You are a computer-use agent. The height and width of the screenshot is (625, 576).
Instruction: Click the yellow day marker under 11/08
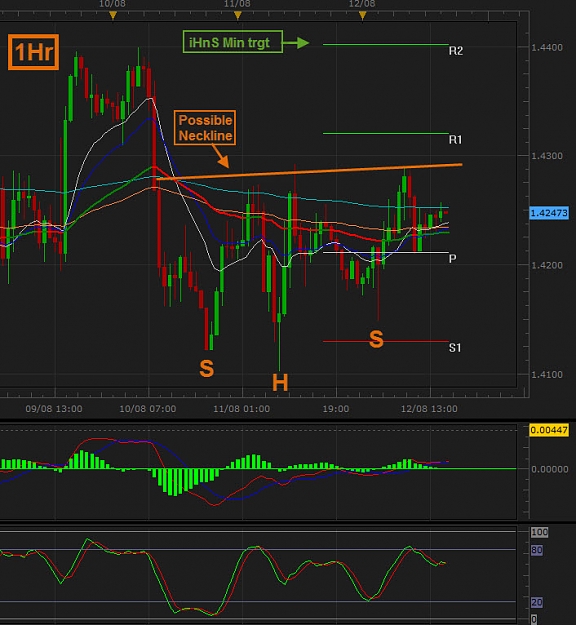(238, 16)
